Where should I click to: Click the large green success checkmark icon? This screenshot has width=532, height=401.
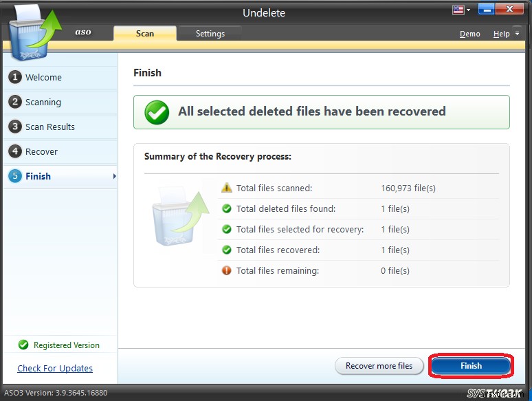point(157,112)
